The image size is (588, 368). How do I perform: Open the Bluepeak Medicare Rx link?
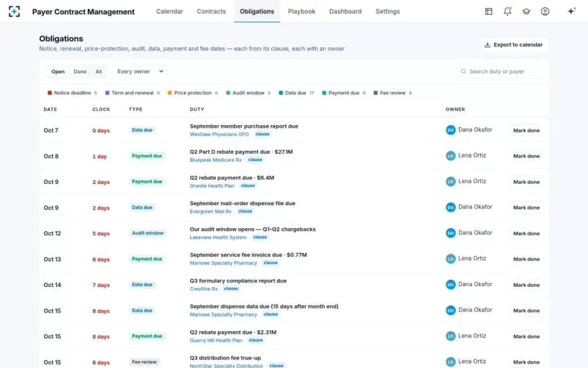click(x=216, y=160)
